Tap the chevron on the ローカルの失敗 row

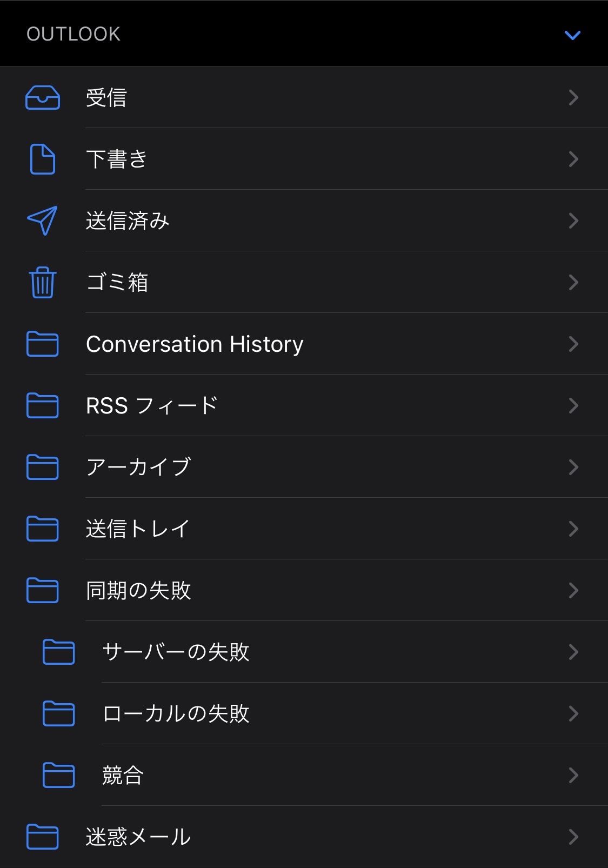573,714
